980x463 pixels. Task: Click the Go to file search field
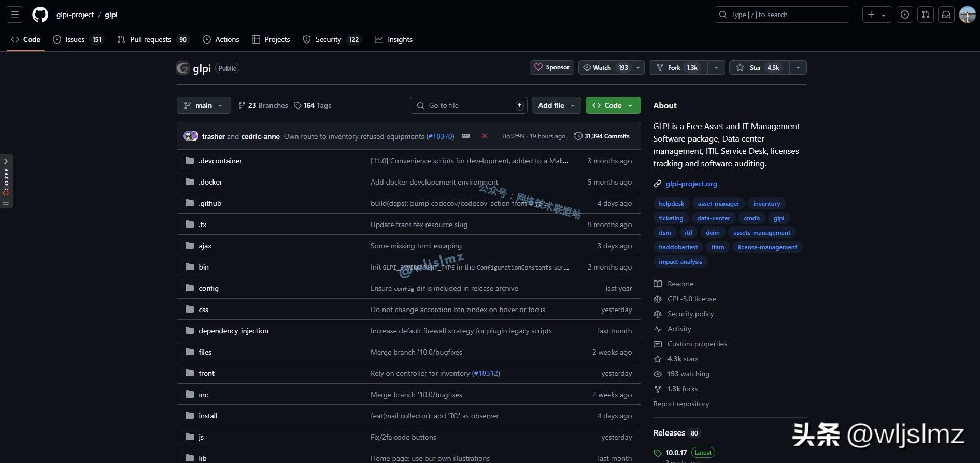(x=468, y=105)
